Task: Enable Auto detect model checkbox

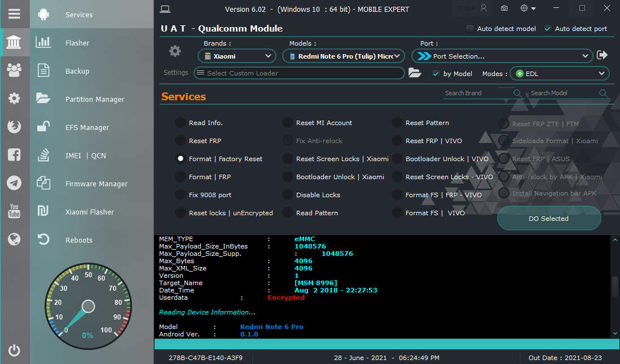Action: [470, 28]
